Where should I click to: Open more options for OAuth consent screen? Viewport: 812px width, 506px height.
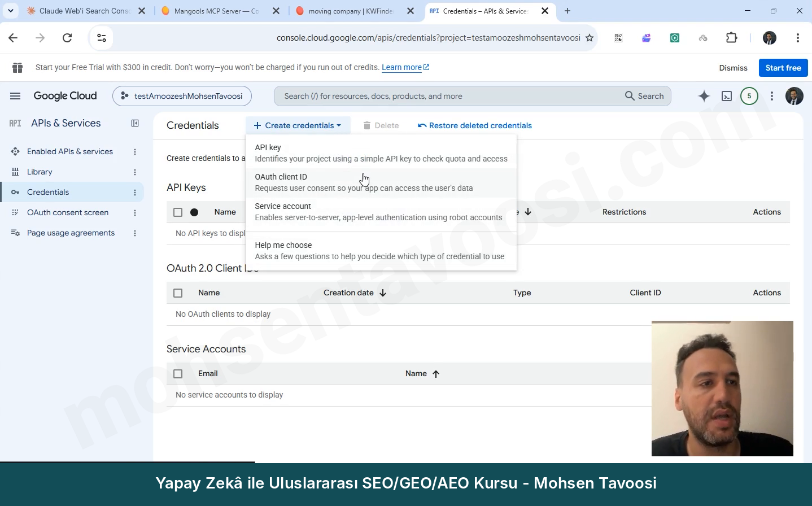tap(135, 213)
